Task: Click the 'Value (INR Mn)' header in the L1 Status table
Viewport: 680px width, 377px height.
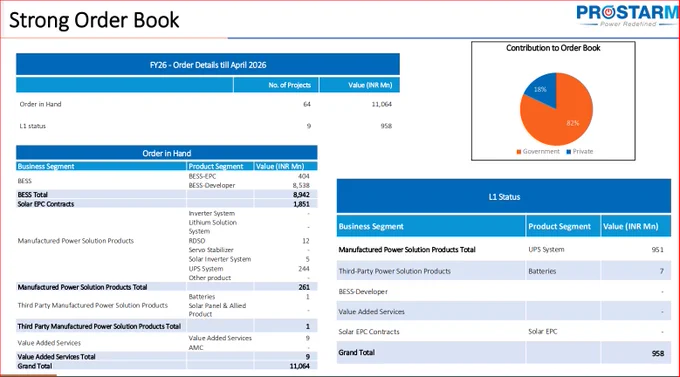Action: click(x=631, y=226)
